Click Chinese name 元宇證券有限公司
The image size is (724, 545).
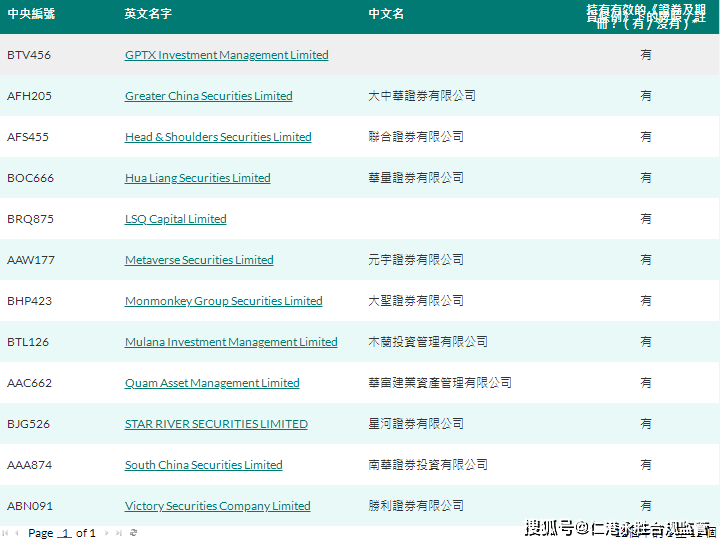pyautogui.click(x=416, y=260)
